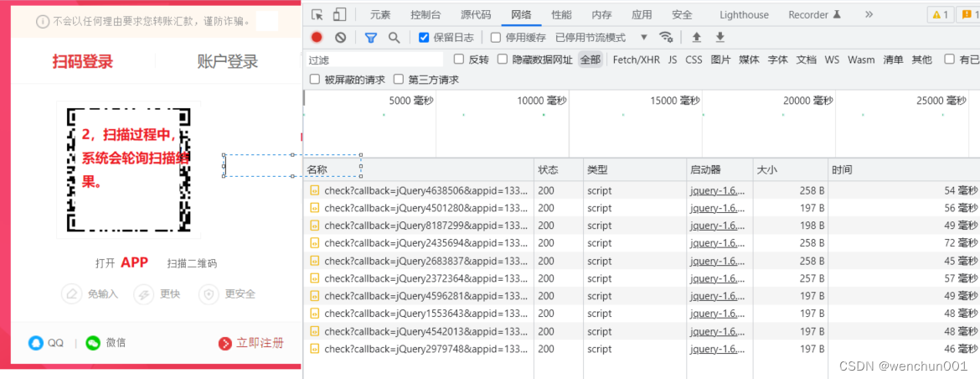Sort by 时间 column header
The width and height of the screenshot is (980, 379).
(904, 169)
